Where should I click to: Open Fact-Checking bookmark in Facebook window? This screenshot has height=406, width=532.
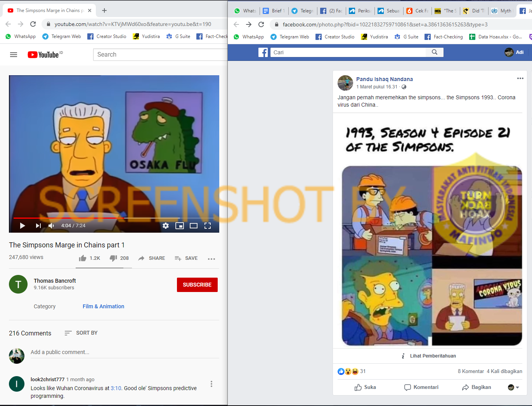point(444,37)
